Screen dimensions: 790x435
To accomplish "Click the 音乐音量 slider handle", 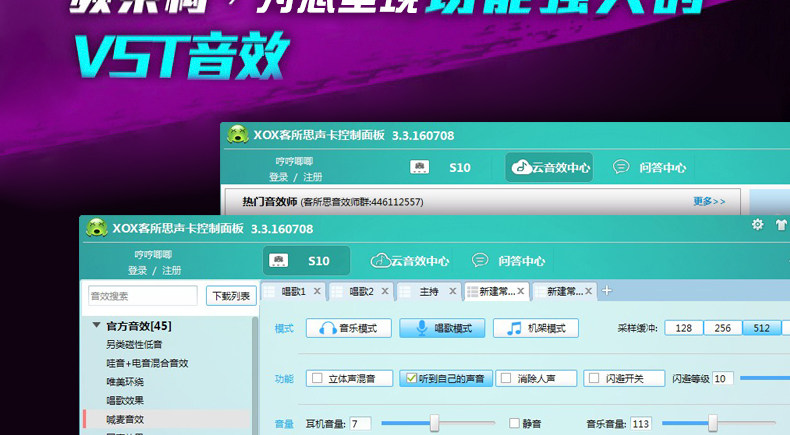I will coord(712,423).
